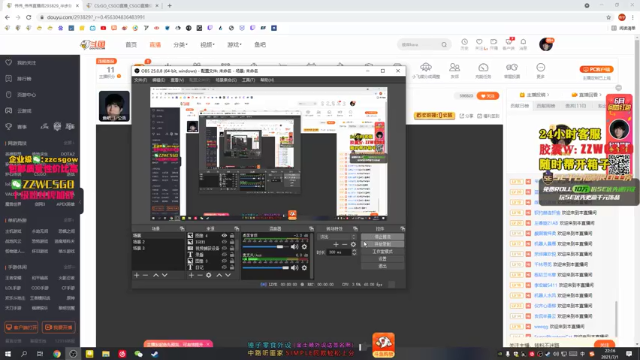The width and height of the screenshot is (640, 360).
Task: Open the 分类 dropdown in Douyu navigation
Action: click(x=180, y=44)
